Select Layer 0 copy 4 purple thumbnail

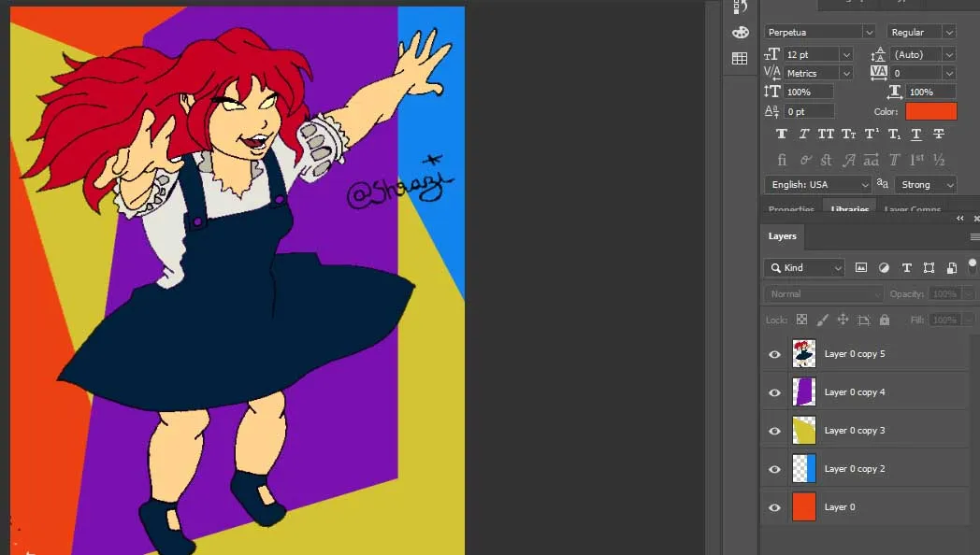pos(804,392)
